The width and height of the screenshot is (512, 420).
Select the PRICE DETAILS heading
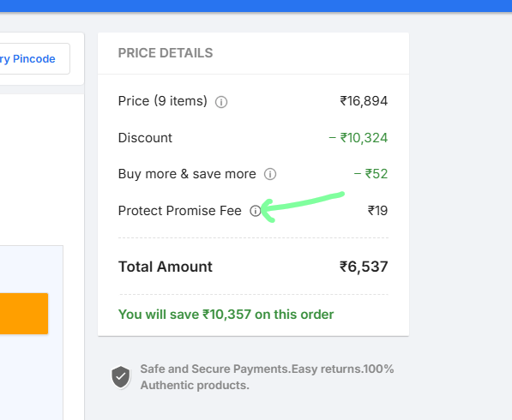[x=166, y=53]
